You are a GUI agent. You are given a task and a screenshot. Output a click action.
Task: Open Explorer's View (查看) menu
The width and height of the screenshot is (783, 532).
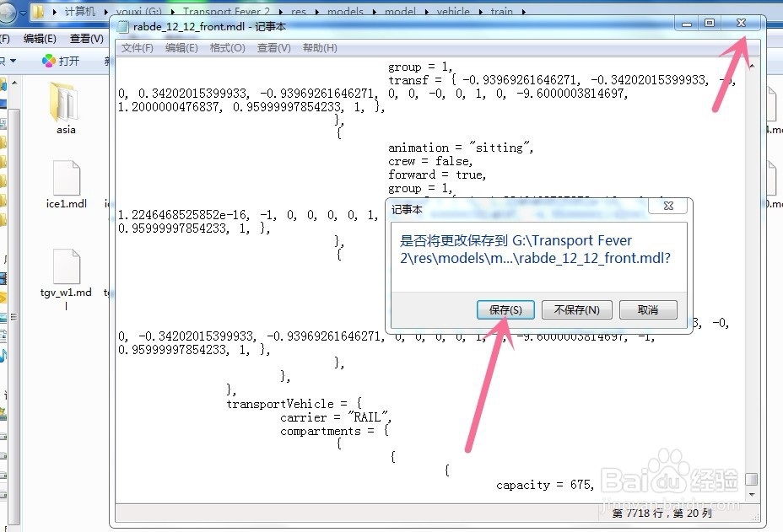click(87, 39)
